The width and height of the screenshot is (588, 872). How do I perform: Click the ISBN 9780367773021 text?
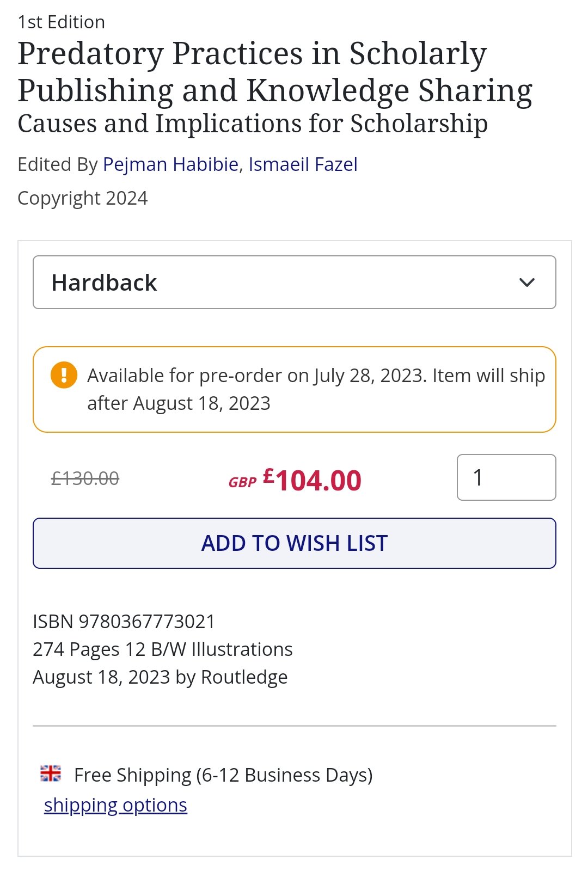click(124, 621)
